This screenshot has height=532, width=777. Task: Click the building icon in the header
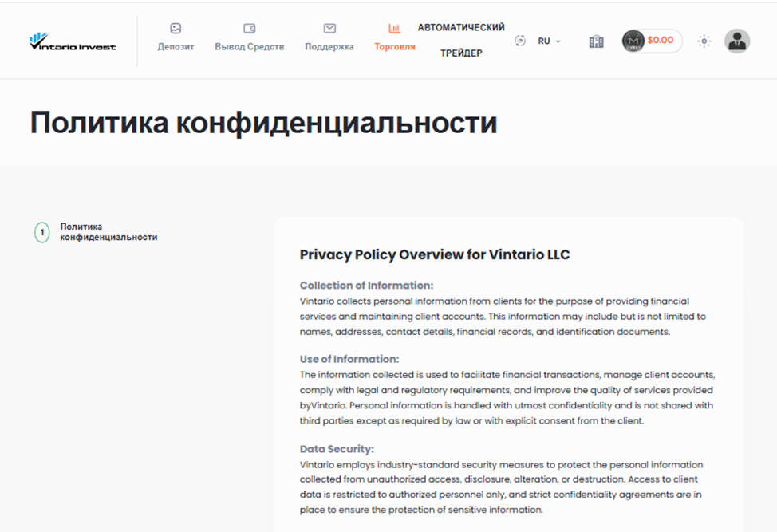[596, 41]
